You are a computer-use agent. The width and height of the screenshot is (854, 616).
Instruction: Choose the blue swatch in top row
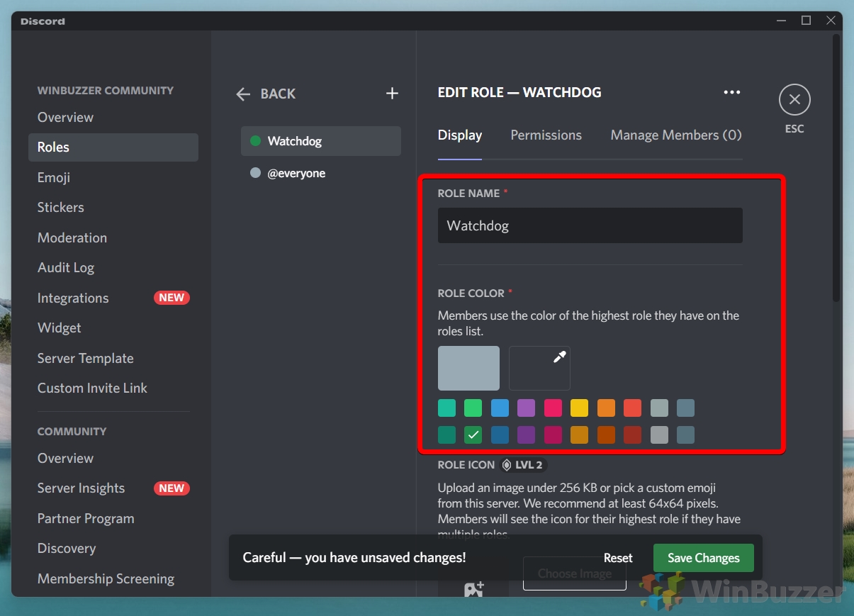click(500, 408)
